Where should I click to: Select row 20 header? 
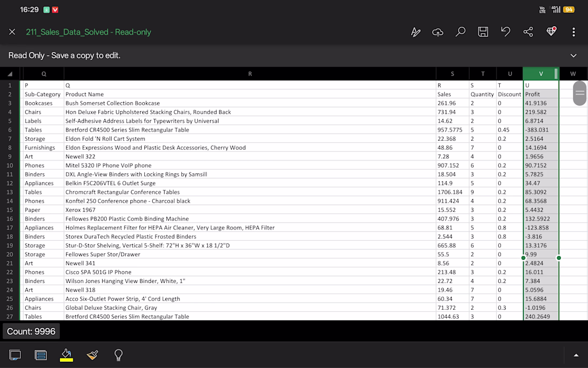pos(10,254)
